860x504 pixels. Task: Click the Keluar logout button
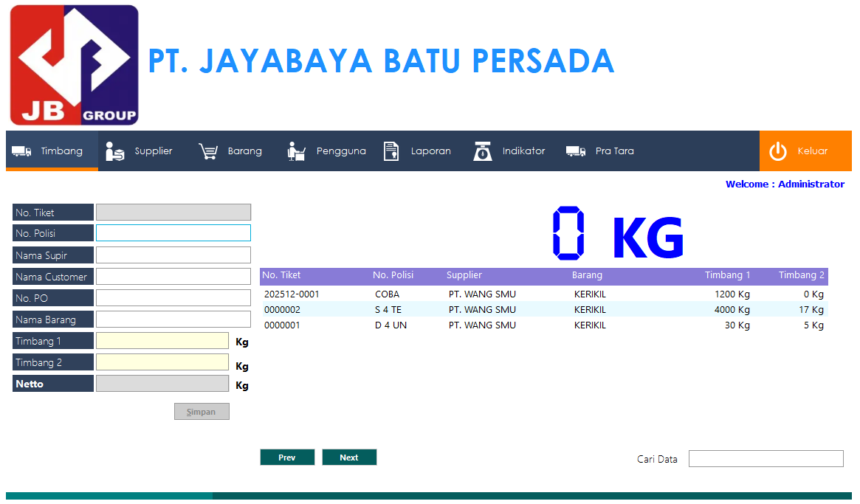(x=805, y=151)
